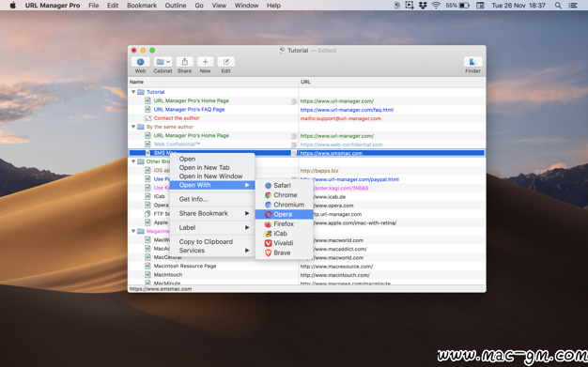Screen dimensions: 588x367
Task: Select the MacIntouch bookmark row
Action: point(307,275)
